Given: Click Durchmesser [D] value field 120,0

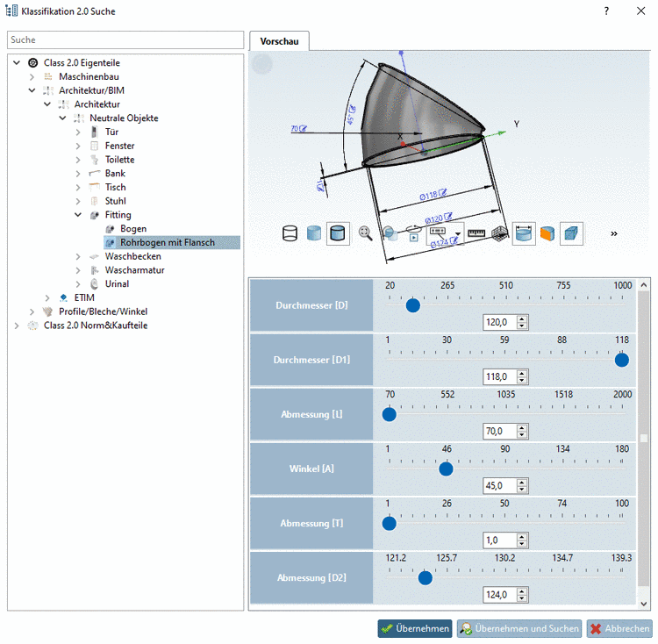Looking at the screenshot, I should tap(500, 322).
